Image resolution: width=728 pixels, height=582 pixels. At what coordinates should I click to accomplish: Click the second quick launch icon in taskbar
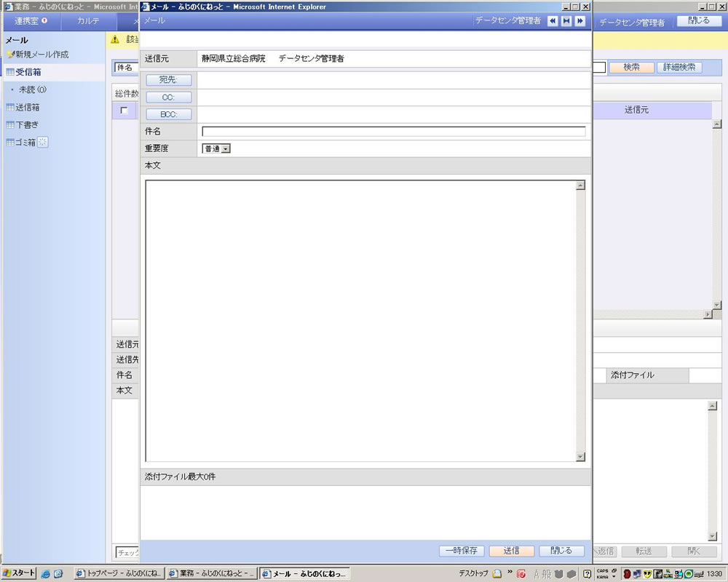(x=58, y=574)
